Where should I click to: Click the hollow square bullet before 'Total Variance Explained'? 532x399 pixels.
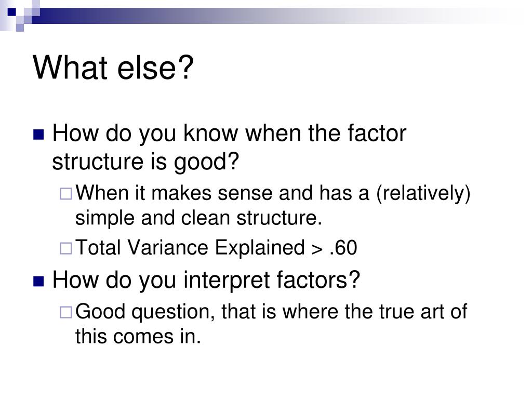coord(66,249)
